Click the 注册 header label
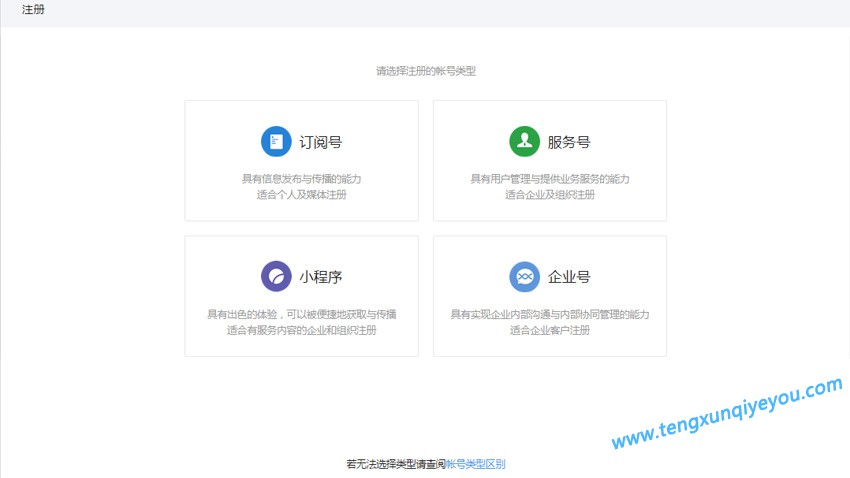Image resolution: width=850 pixels, height=478 pixels. 33,9
